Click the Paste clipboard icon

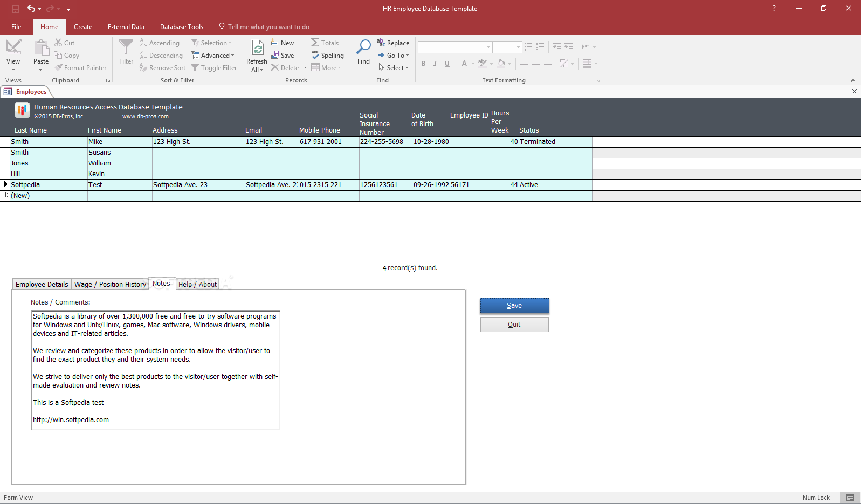point(41,48)
